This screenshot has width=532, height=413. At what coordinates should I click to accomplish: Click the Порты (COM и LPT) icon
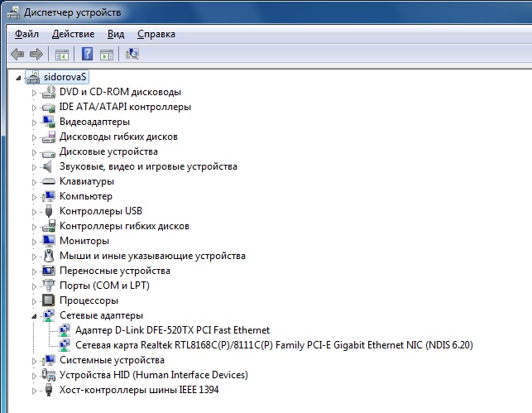click(x=49, y=286)
